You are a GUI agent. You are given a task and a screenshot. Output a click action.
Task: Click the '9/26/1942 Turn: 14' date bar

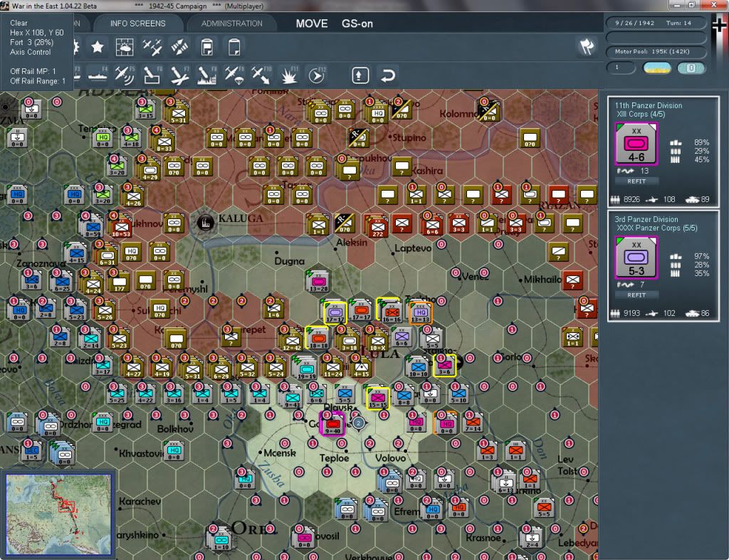656,23
